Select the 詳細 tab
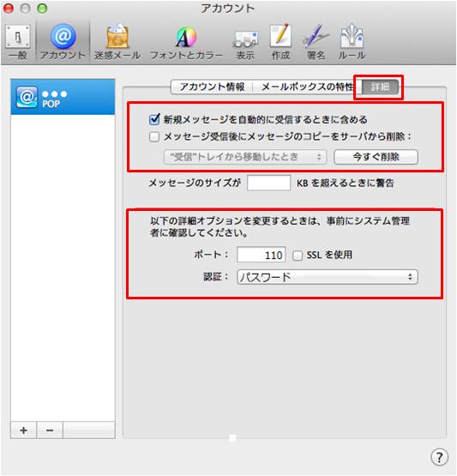The image size is (457, 476). [380, 87]
